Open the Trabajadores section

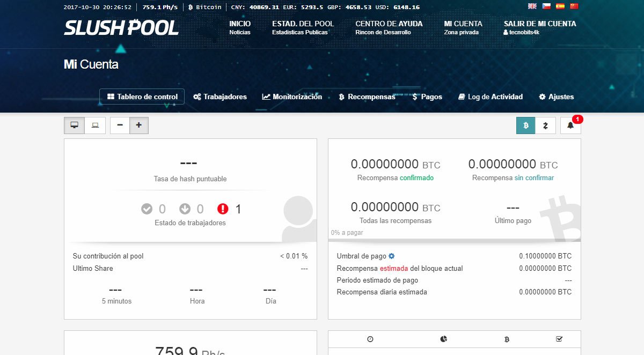pos(221,97)
